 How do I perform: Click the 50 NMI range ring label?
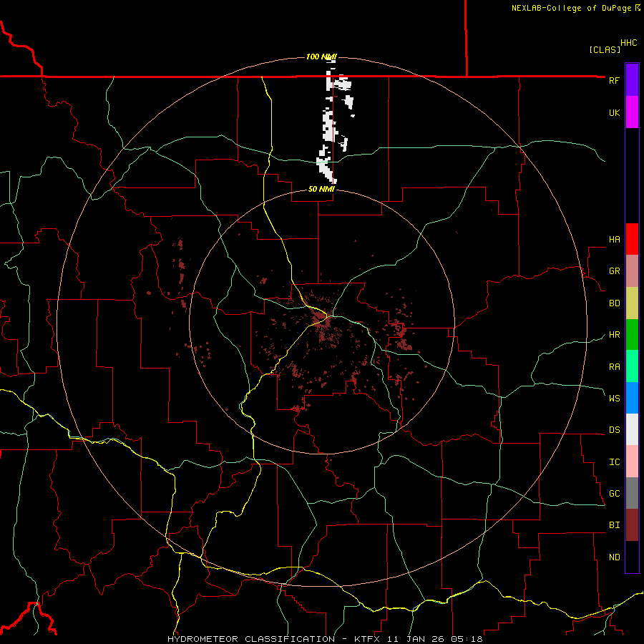click(x=321, y=190)
